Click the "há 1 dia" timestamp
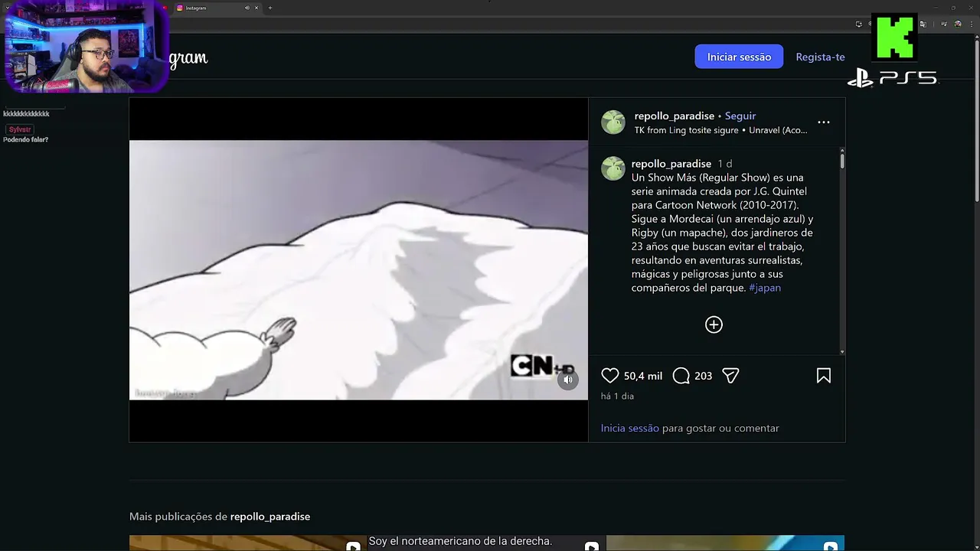 tap(617, 396)
